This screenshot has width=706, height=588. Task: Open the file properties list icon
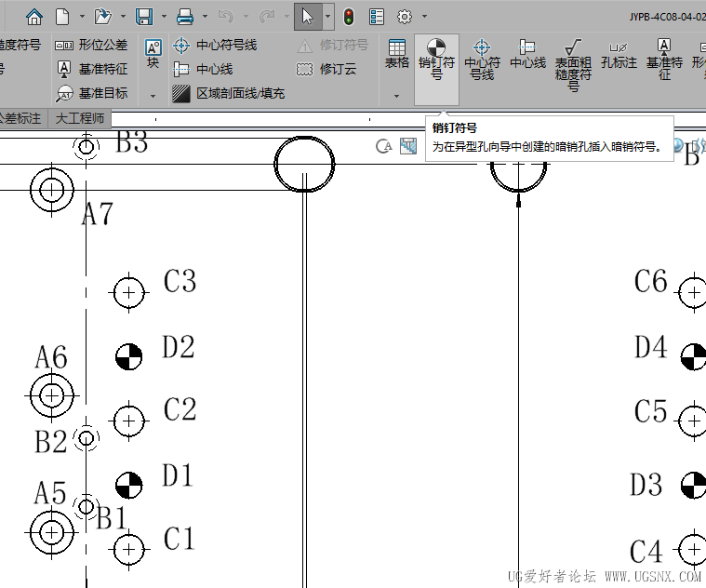pos(377,17)
